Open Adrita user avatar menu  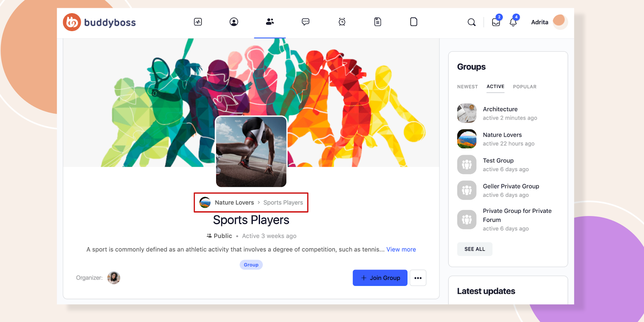[x=559, y=21]
